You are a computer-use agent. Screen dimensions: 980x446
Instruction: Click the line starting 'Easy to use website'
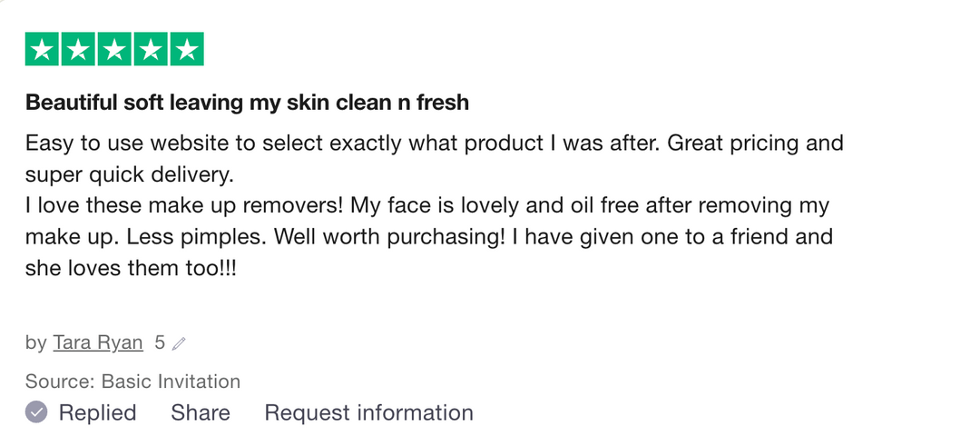click(x=434, y=144)
